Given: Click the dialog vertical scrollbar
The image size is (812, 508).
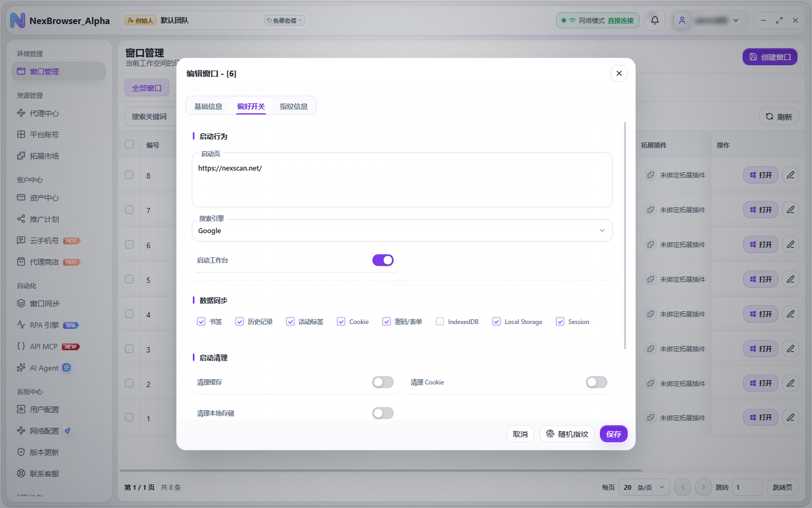Looking at the screenshot, I should pos(625,235).
